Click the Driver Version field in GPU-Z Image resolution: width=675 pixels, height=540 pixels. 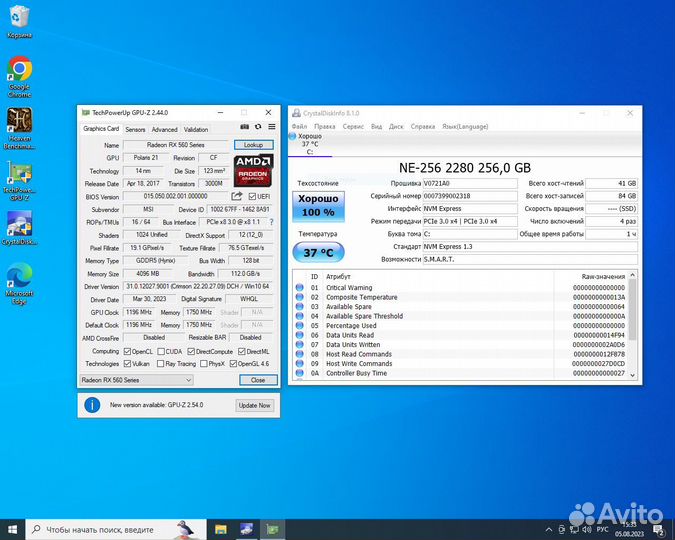click(x=198, y=286)
